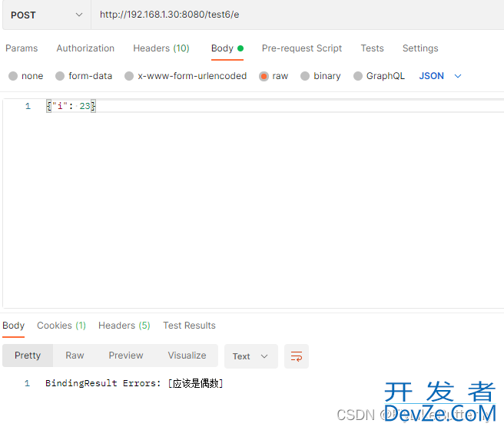The width and height of the screenshot is (504, 430).
Task: Open the Text response format dropdown
Action: tap(251, 356)
